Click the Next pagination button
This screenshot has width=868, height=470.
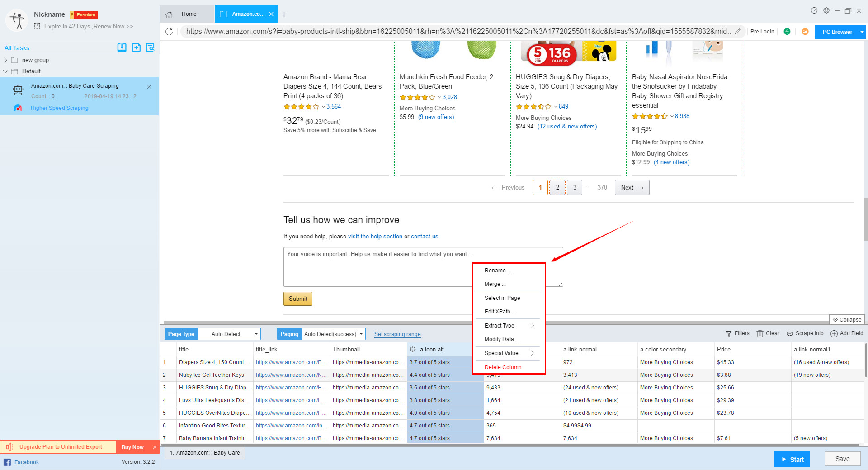coord(632,188)
